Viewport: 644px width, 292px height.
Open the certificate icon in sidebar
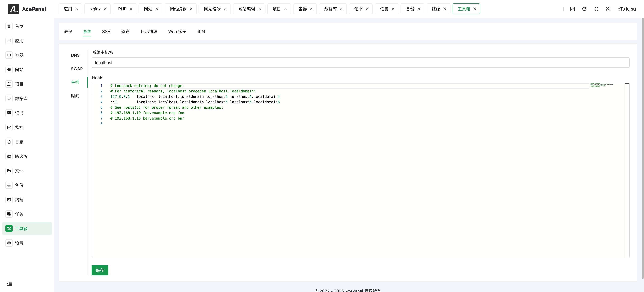pyautogui.click(x=9, y=113)
